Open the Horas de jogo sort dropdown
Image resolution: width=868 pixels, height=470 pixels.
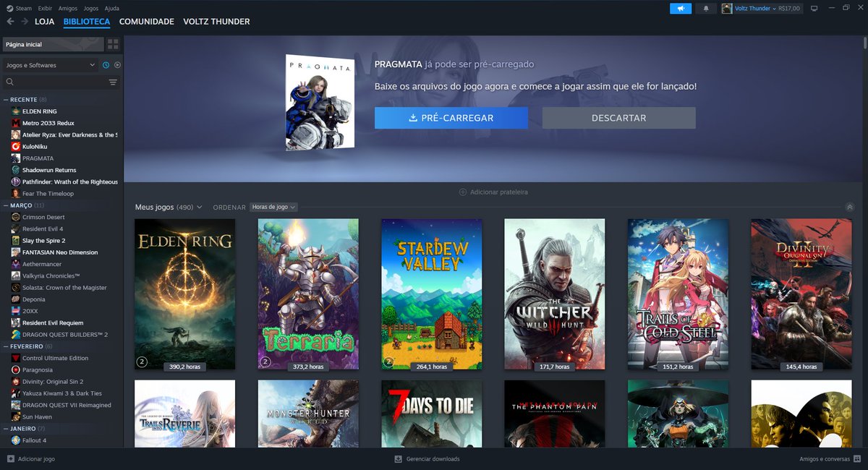(273, 208)
